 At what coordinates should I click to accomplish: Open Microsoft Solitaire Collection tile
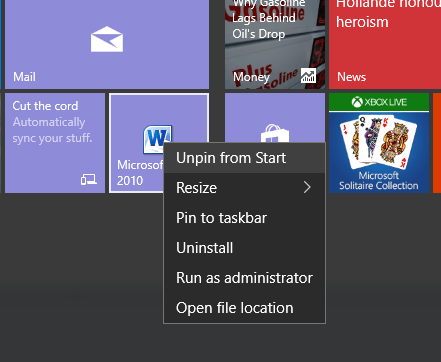coord(379,143)
